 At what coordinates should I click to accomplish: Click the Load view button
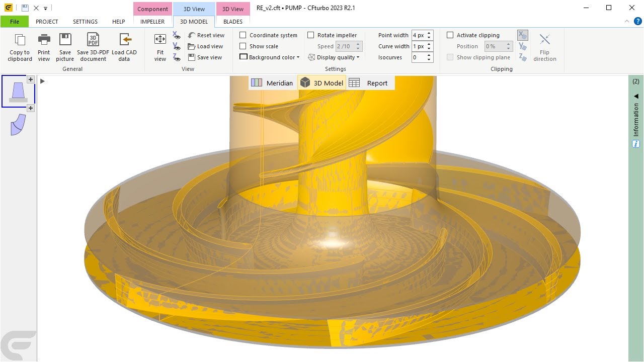coord(205,46)
